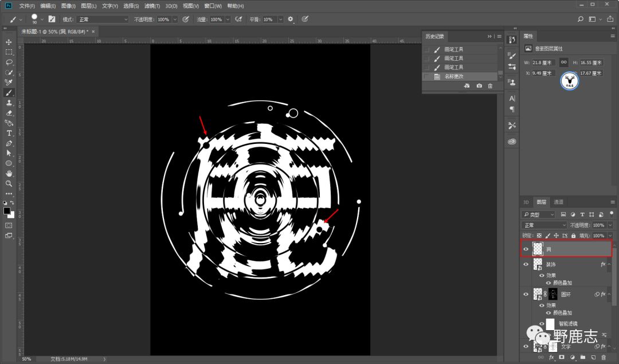Select the Ellipse shape tool
Screen dimensions: 619x364
(x=9, y=163)
